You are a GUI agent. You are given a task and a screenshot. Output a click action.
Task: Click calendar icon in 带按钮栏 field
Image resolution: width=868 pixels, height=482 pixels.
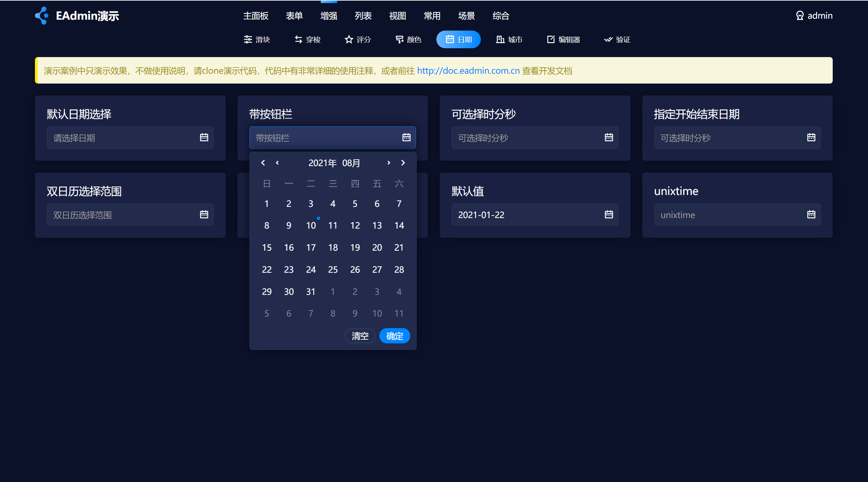coord(406,137)
